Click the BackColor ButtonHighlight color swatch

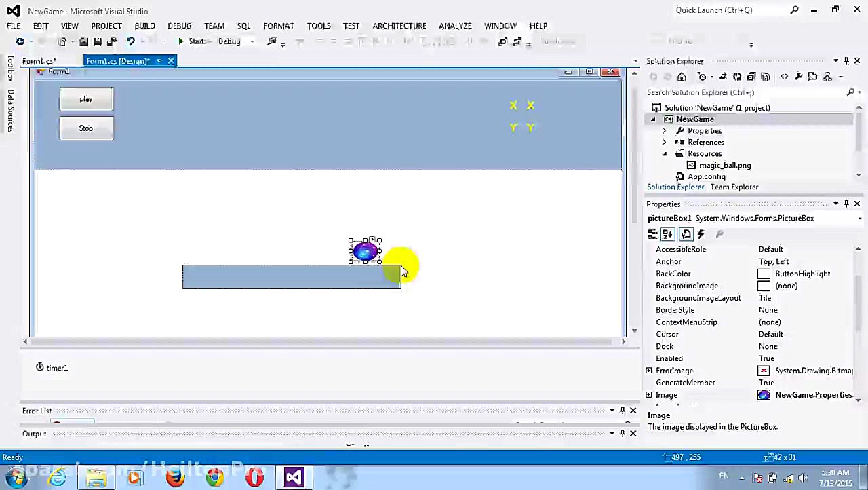coord(764,274)
